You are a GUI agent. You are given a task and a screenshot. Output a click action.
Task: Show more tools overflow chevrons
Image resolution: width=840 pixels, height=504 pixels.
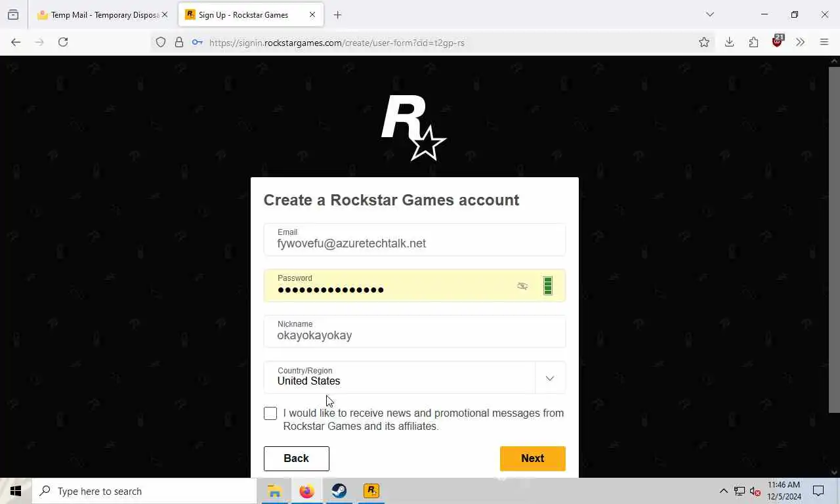pyautogui.click(x=800, y=42)
